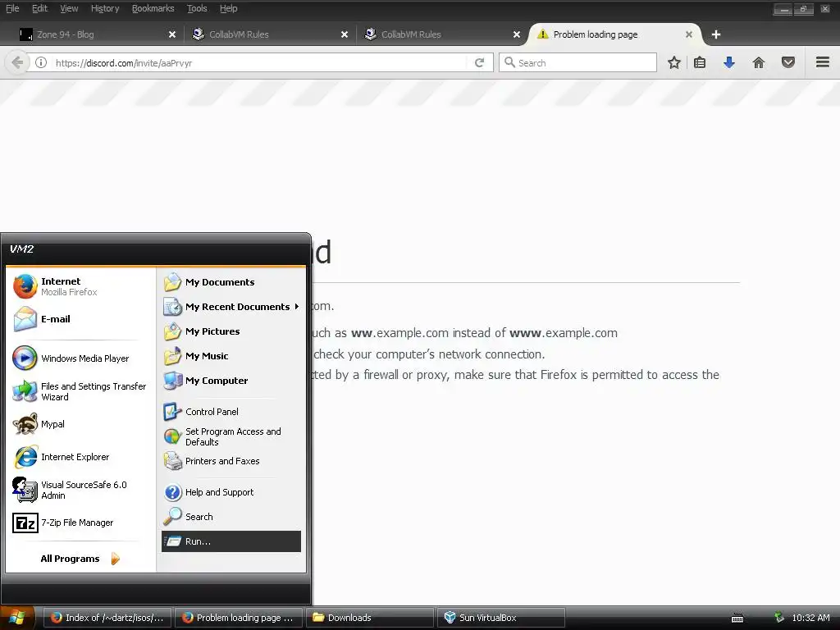Switch to Index of /~dartz/isos taskbar window
The image size is (840, 630).
point(107,618)
